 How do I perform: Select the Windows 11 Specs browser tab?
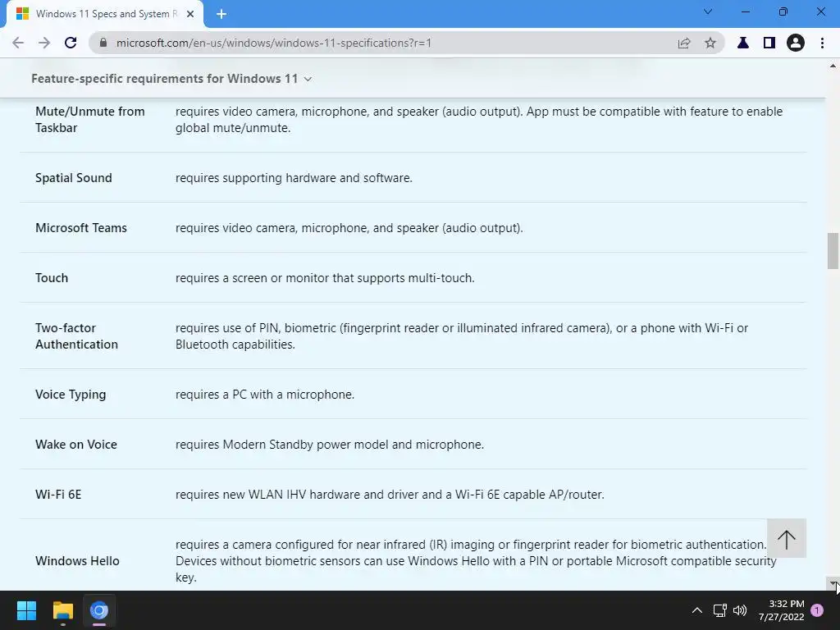pos(104,14)
